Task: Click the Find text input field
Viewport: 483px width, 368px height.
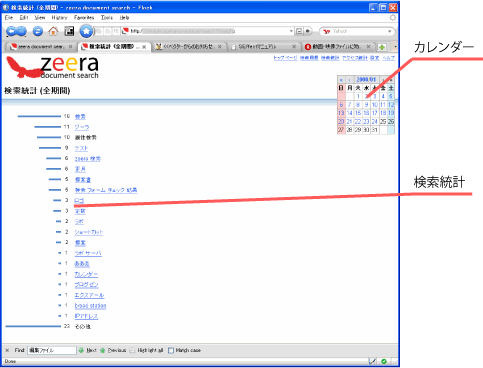Action: [x=52, y=350]
